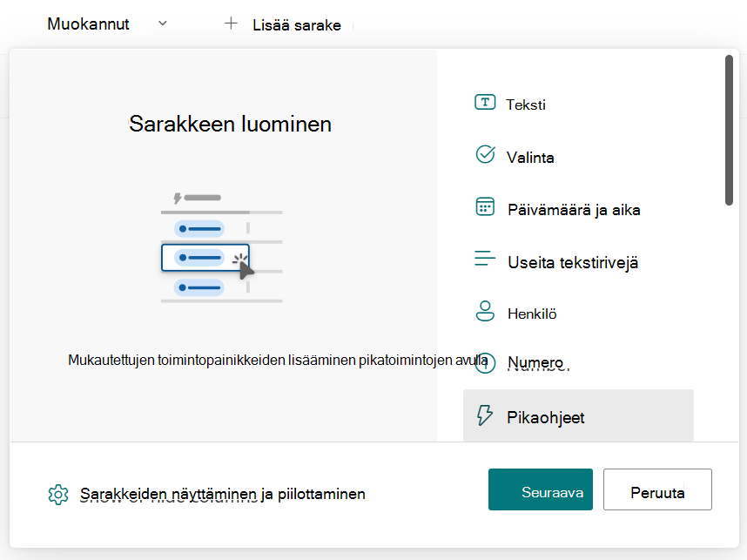This screenshot has width=747, height=560.
Task: Click the Seuraava button
Action: (541, 489)
